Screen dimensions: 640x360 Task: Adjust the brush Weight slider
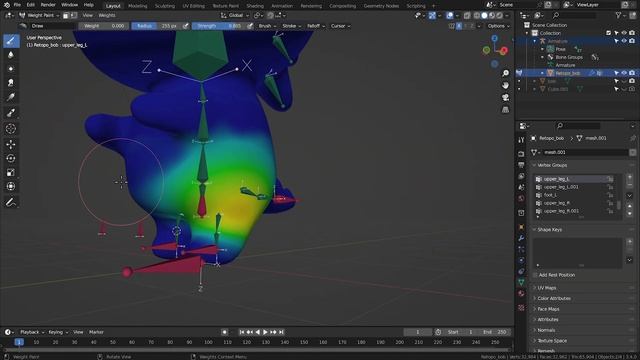[104, 26]
